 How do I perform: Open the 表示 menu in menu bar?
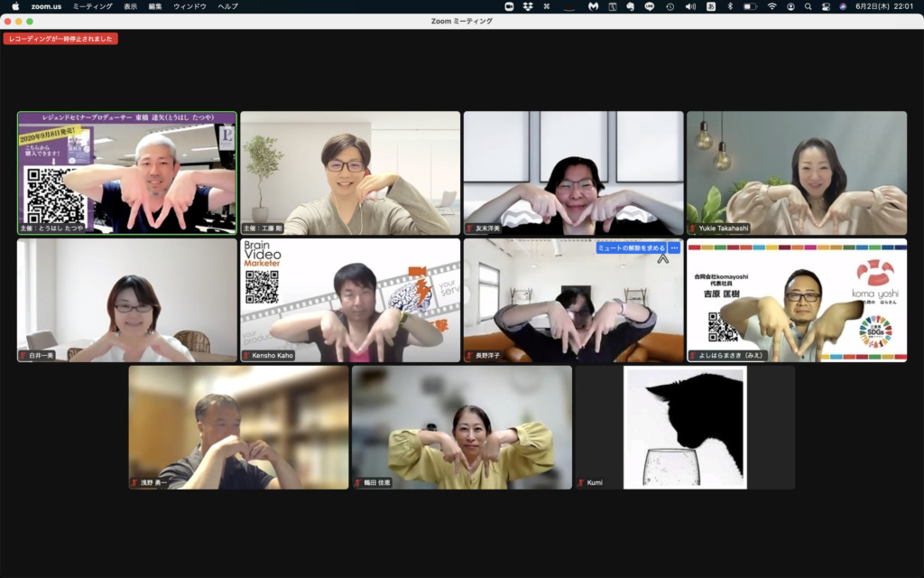click(131, 6)
